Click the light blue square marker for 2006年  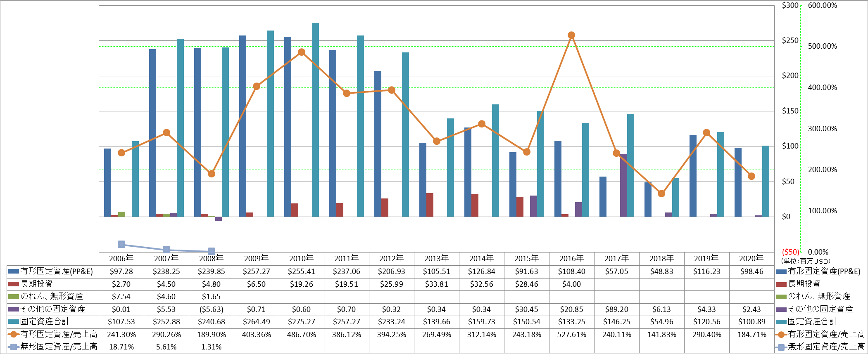(x=121, y=244)
